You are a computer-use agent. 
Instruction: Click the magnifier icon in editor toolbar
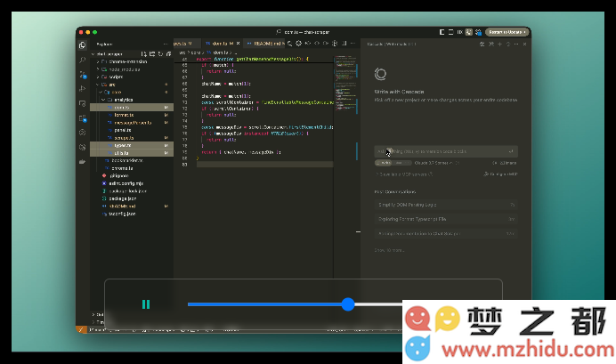click(289, 44)
